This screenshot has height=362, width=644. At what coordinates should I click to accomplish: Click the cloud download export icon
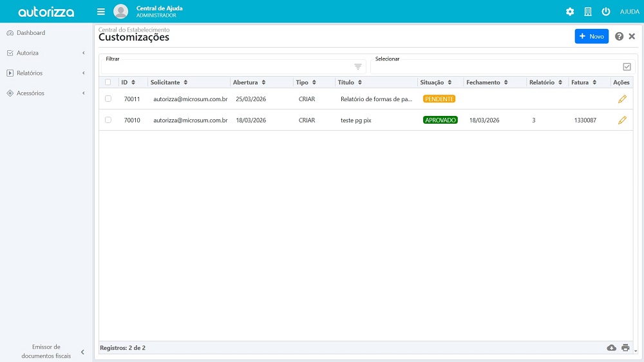tap(611, 348)
